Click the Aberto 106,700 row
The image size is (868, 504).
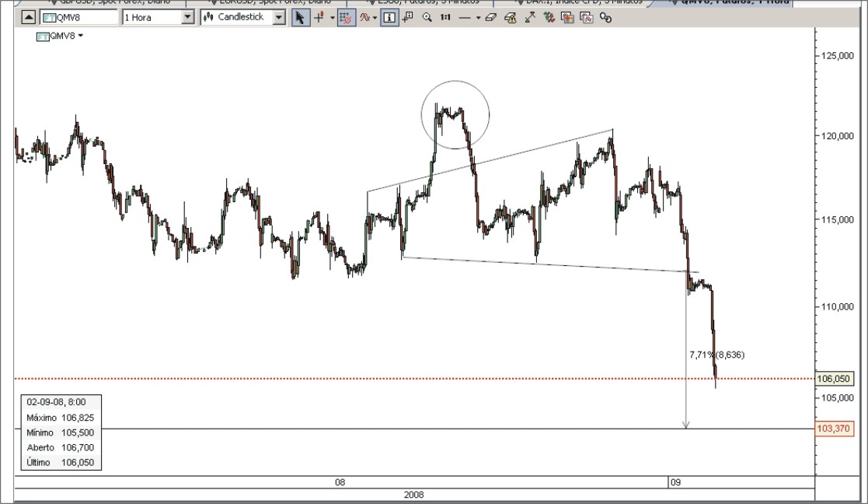(61, 447)
